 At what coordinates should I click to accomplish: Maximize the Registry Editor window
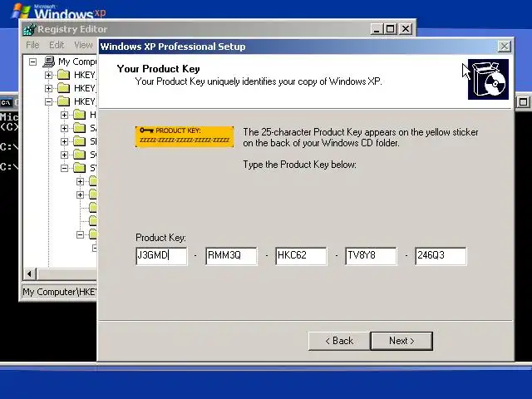click(391, 29)
